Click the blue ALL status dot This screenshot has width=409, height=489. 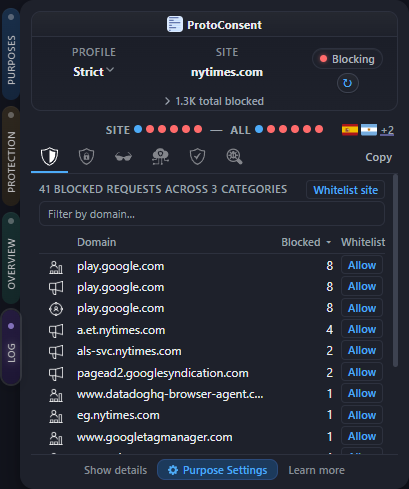pyautogui.click(x=259, y=129)
